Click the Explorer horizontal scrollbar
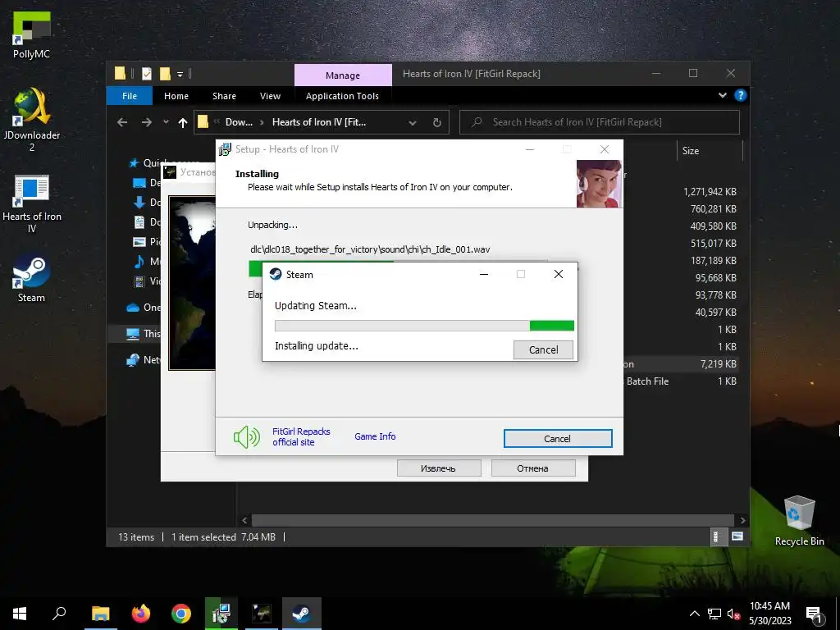The image size is (840, 630). (x=492, y=520)
